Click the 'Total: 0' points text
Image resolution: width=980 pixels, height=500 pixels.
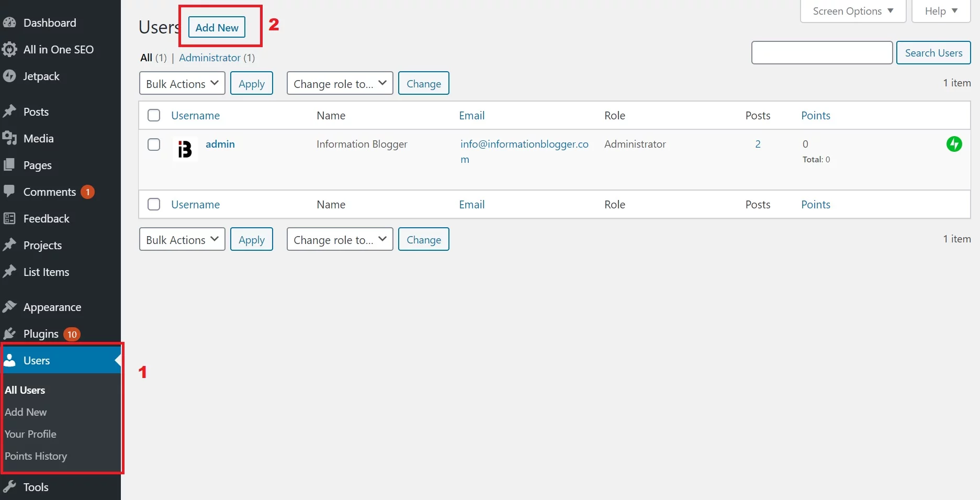[x=816, y=159]
